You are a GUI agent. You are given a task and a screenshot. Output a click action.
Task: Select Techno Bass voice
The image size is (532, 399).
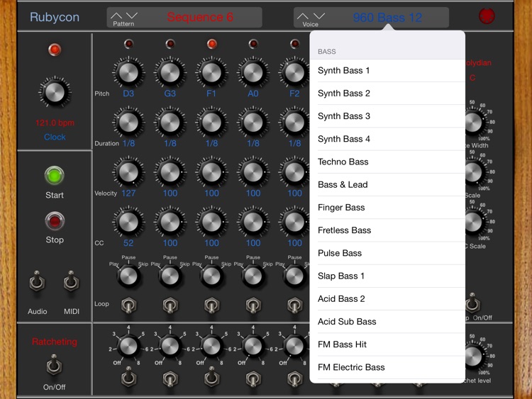coord(387,162)
